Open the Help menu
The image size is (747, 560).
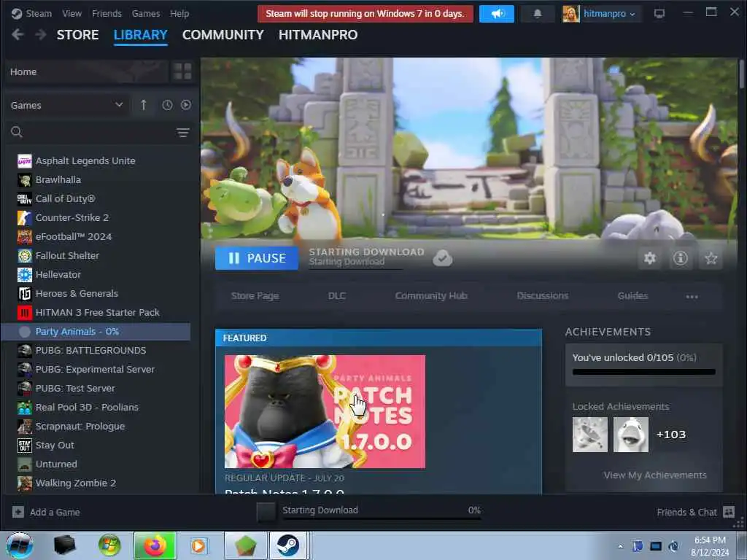(179, 14)
